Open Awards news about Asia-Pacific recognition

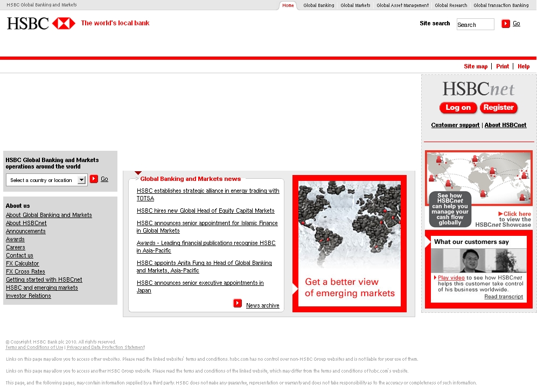coord(206,247)
